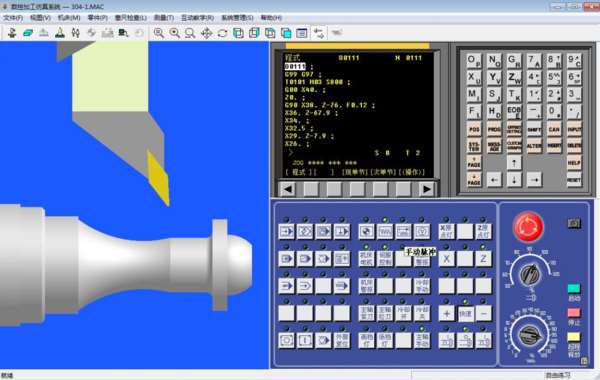Click the PAGE down key
This screenshot has width=600, height=380.
(474, 179)
